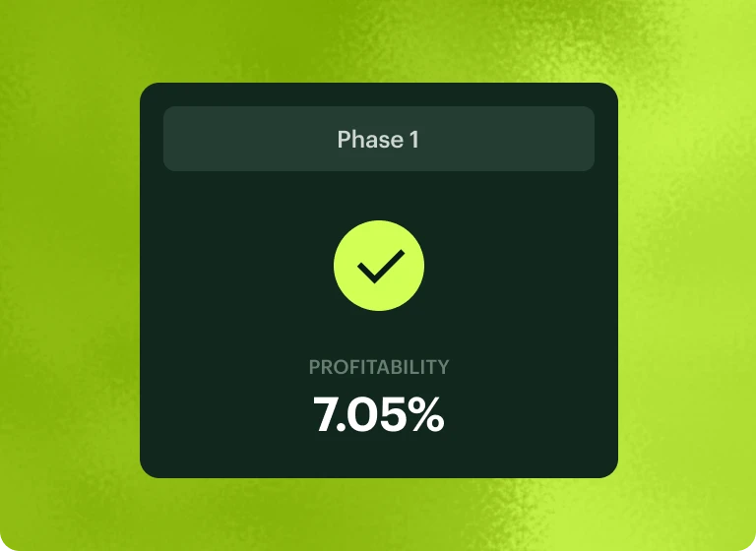This screenshot has width=756, height=551.
Task: Click the 7.05% profitability value
Action: (378, 414)
